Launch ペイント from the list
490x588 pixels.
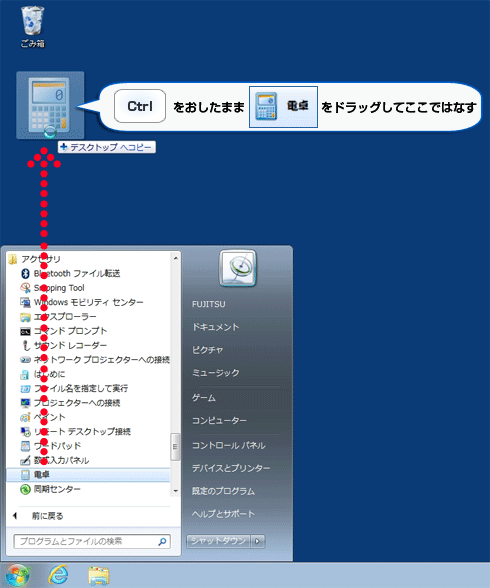43,417
